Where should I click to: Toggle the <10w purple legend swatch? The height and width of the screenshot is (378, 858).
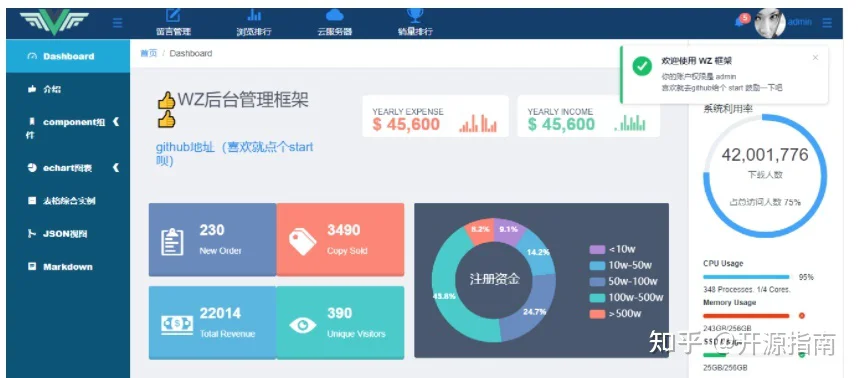(x=596, y=249)
